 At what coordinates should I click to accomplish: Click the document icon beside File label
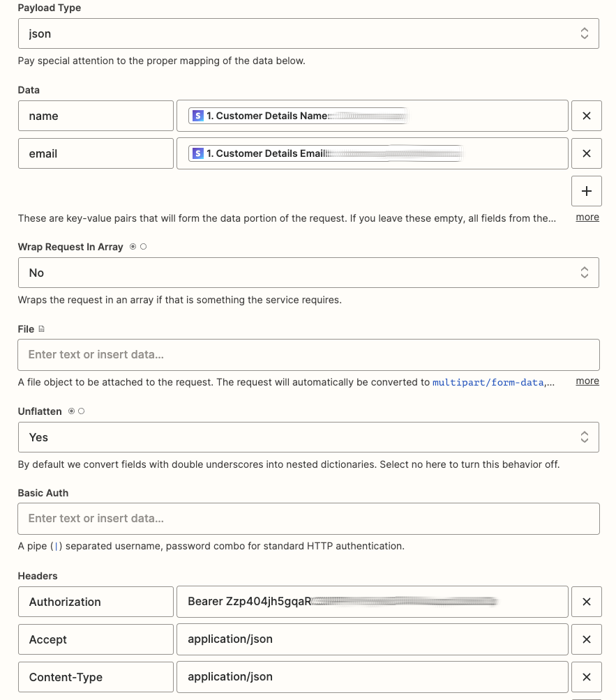tap(41, 329)
